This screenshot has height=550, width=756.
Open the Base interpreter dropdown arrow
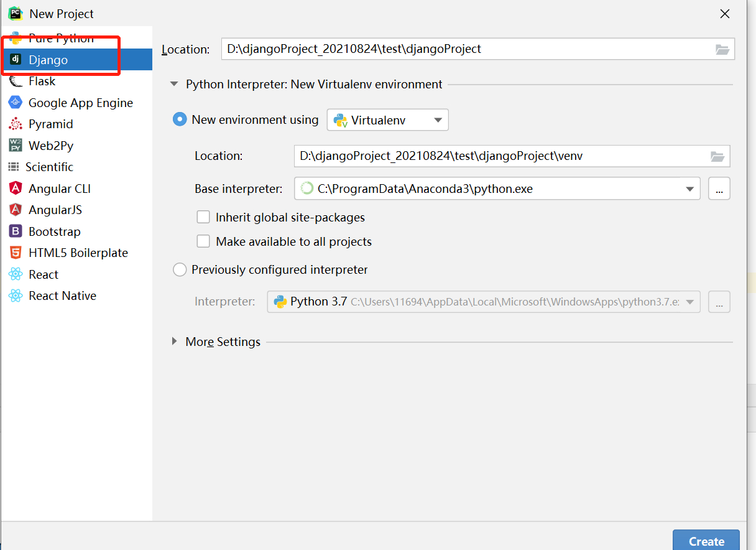tap(689, 189)
